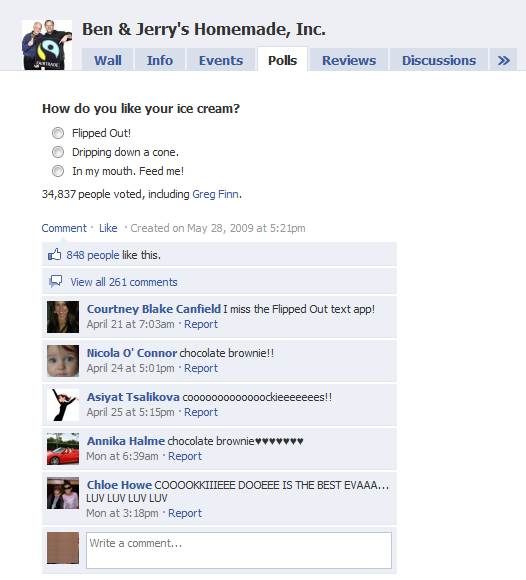
Task: Pick "In my mouth. Feed me!" option
Action: (58, 171)
